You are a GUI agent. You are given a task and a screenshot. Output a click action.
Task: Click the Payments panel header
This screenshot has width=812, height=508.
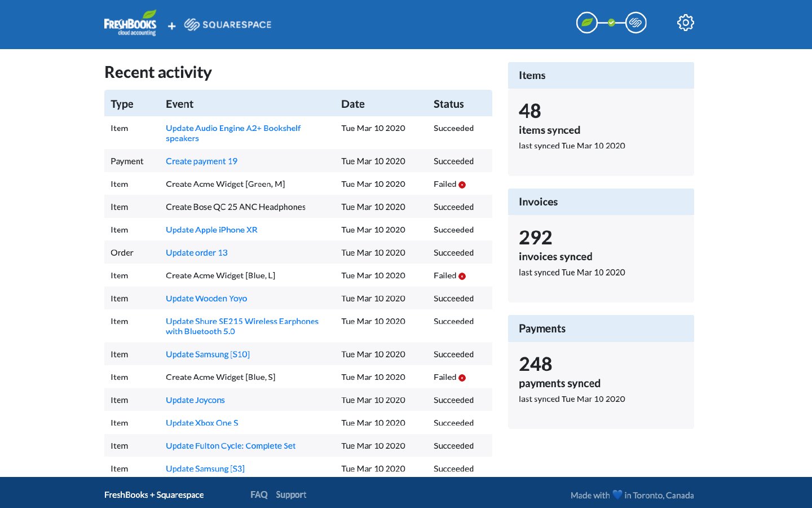click(x=601, y=328)
